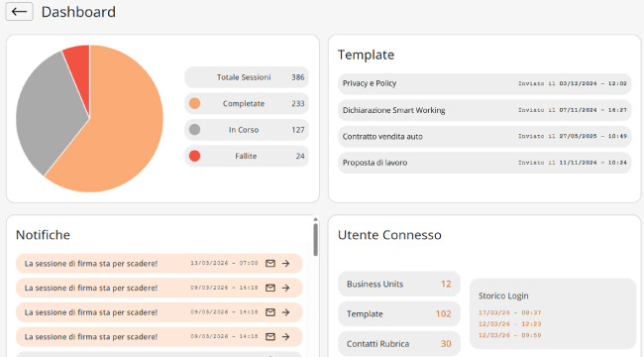The width and height of the screenshot is (644, 357).
Task: Click the Utente Connesso heading
Action: [389, 235]
